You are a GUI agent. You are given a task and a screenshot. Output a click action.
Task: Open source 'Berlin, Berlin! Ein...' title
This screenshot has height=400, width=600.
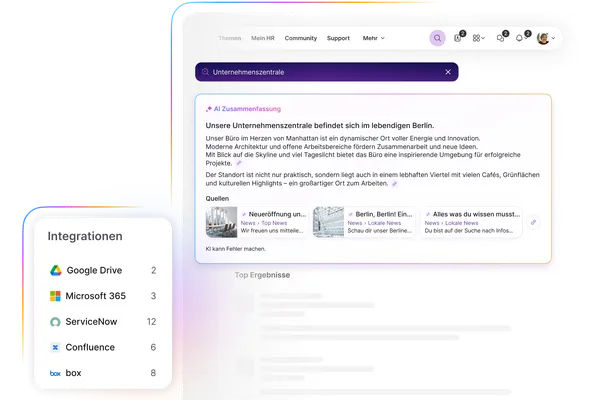click(x=384, y=214)
